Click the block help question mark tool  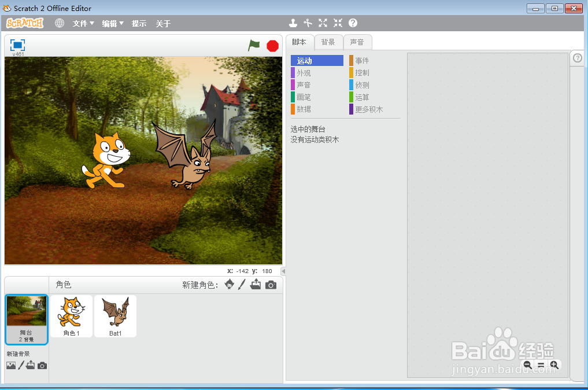(353, 23)
